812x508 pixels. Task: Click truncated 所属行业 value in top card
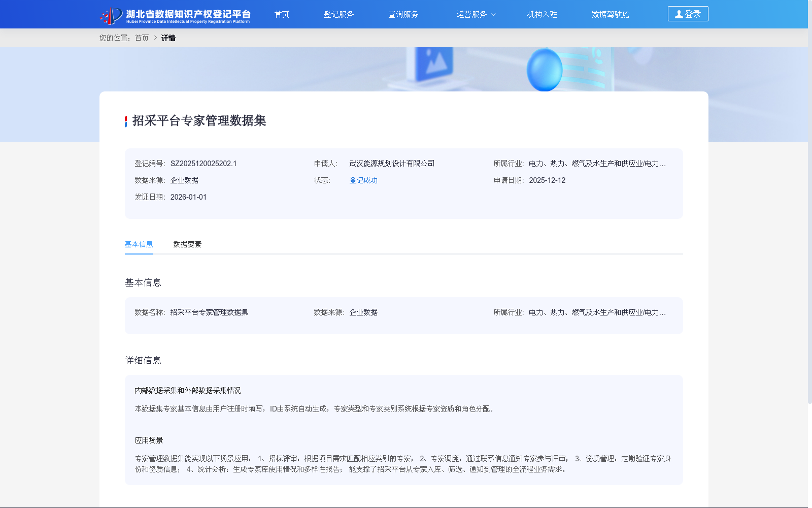(597, 164)
